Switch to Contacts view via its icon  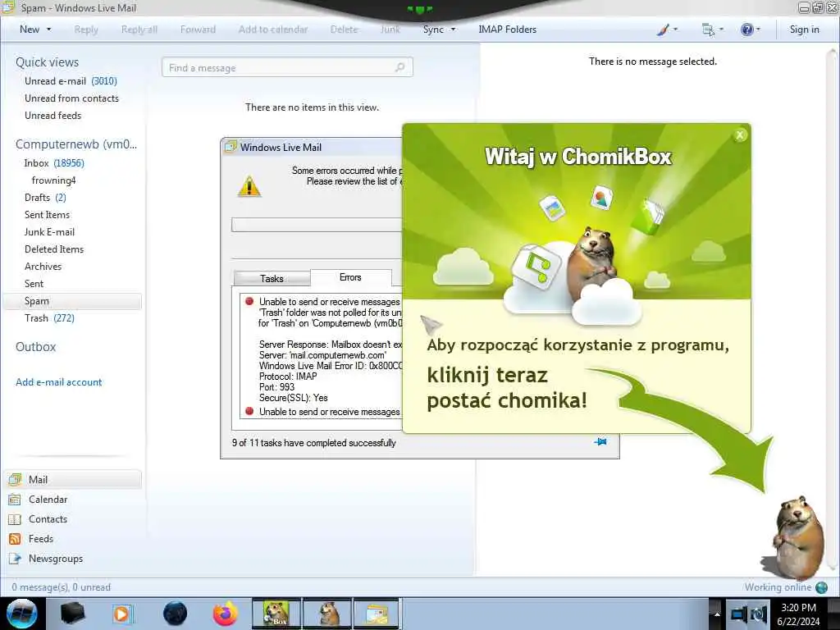click(x=15, y=519)
